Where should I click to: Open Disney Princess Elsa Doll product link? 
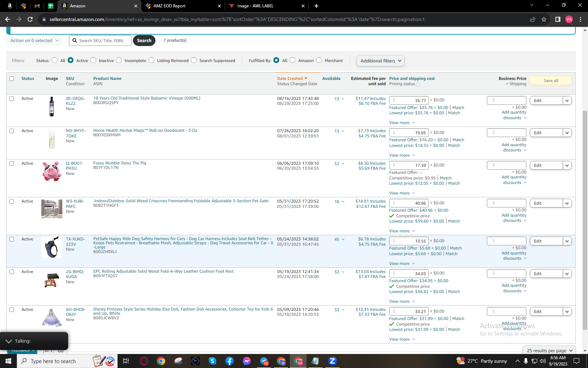coord(183,311)
